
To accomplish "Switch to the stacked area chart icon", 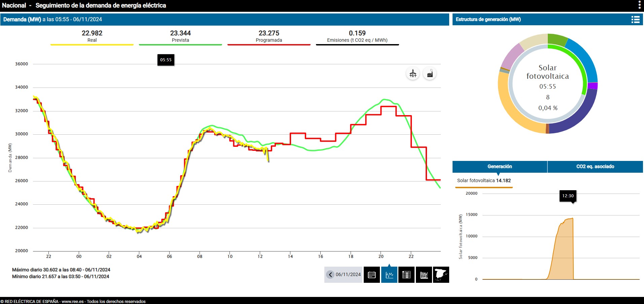I will click(424, 275).
